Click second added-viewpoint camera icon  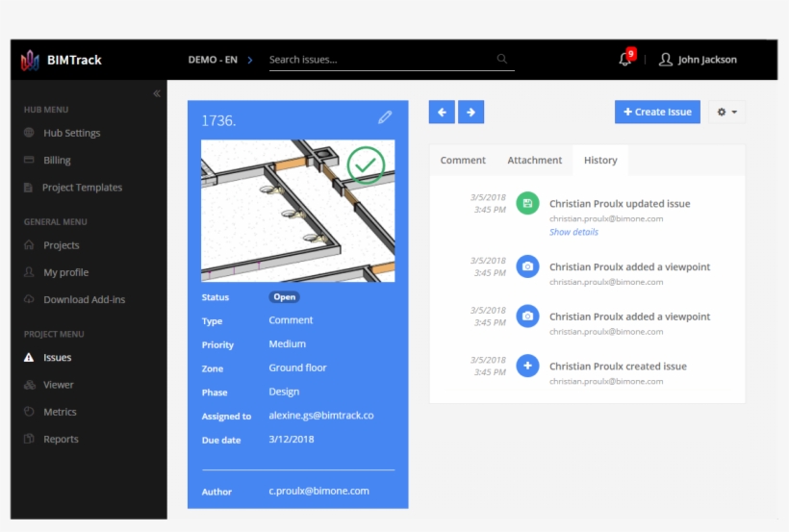[527, 317]
